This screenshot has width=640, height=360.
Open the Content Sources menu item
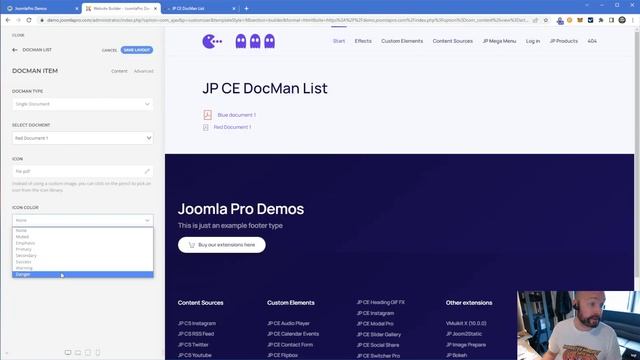(453, 41)
